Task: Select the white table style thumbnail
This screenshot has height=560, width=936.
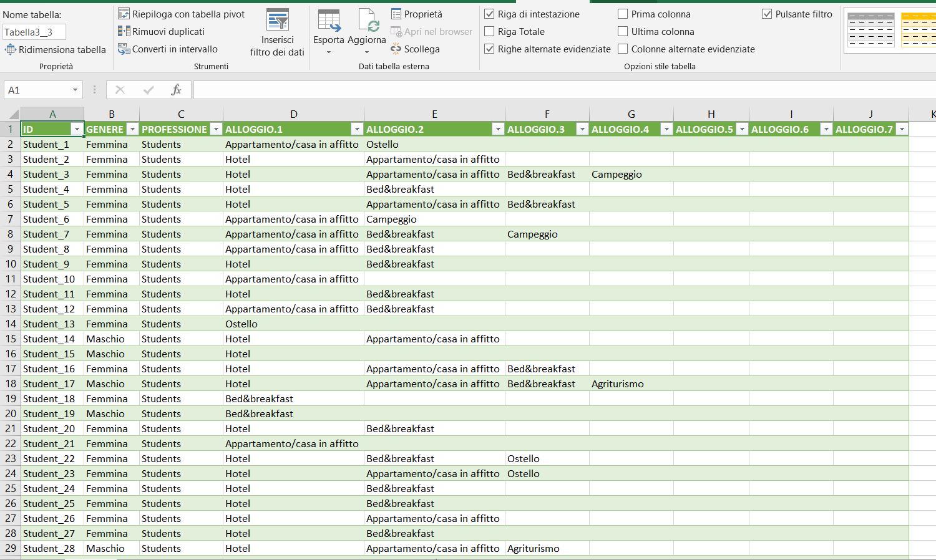Action: (x=872, y=29)
